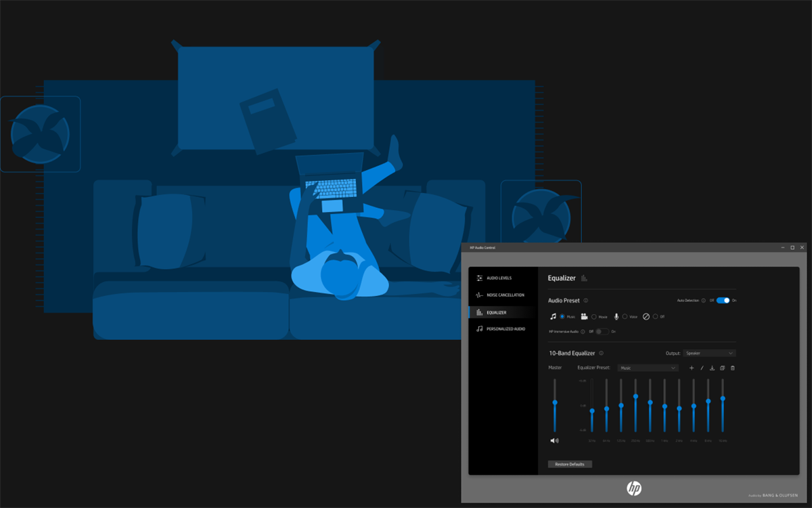Viewport: 812px width, 508px height.
Task: Click the delete preset trash icon
Action: 733,368
